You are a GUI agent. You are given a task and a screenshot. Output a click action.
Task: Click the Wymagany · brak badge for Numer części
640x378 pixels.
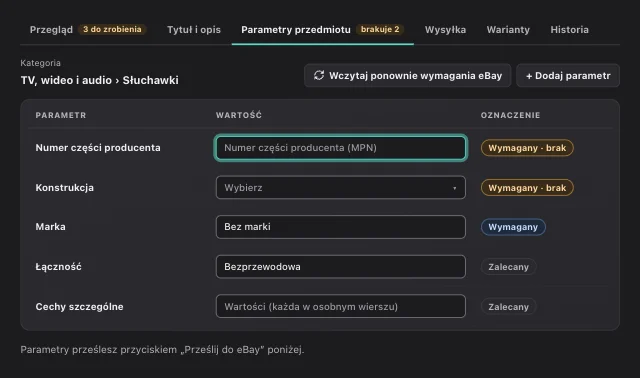[x=527, y=148]
